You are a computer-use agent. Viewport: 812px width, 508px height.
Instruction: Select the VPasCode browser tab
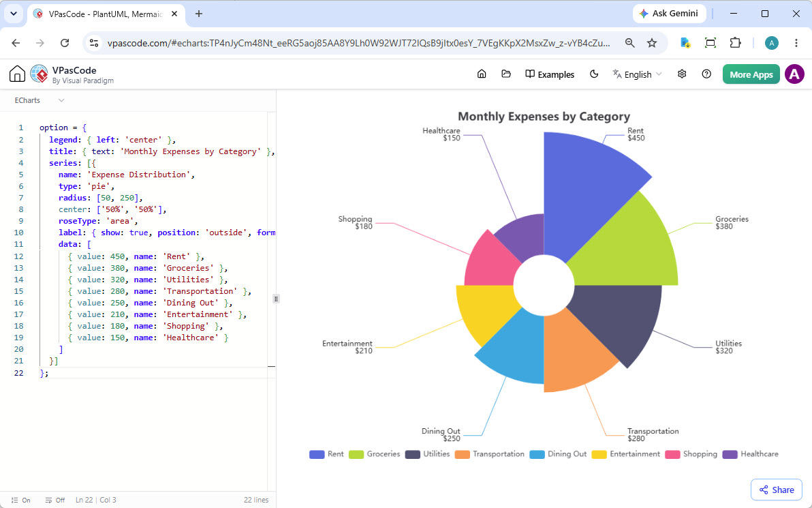(x=105, y=14)
